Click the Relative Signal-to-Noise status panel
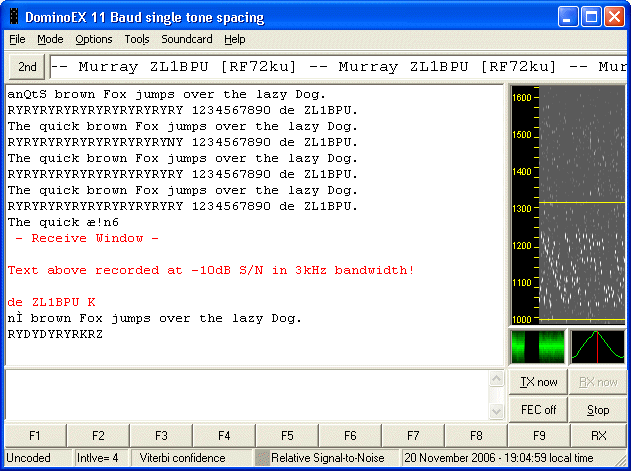Image resolution: width=631 pixels, height=471 pixels. tap(327, 458)
